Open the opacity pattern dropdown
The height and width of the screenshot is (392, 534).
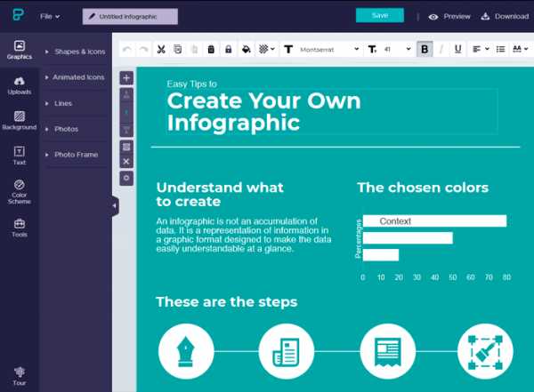tap(267, 50)
